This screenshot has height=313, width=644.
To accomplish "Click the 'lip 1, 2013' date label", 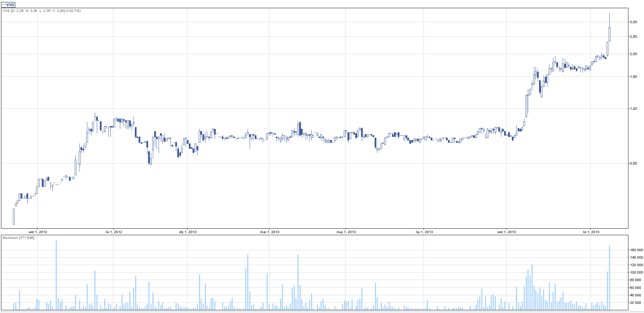I will tap(424, 232).
